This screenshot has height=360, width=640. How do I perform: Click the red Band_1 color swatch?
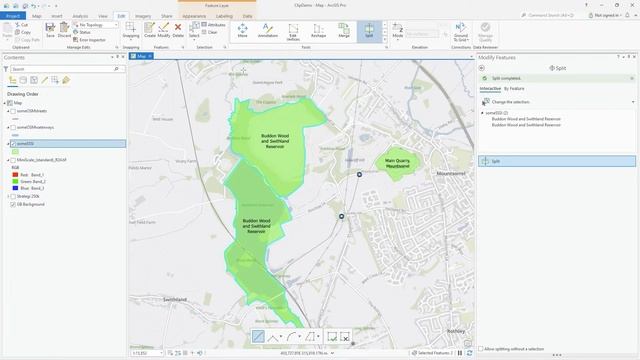click(16, 175)
